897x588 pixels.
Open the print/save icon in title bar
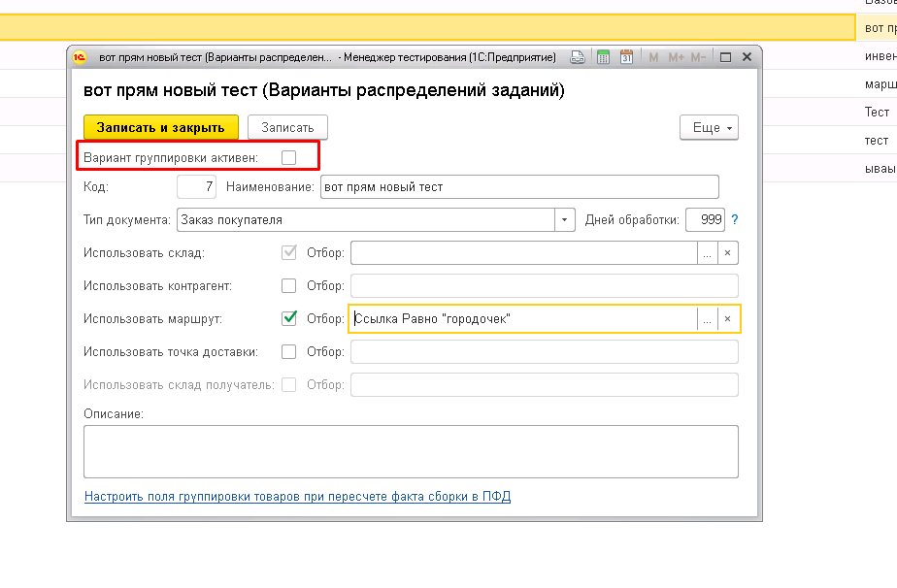578,57
